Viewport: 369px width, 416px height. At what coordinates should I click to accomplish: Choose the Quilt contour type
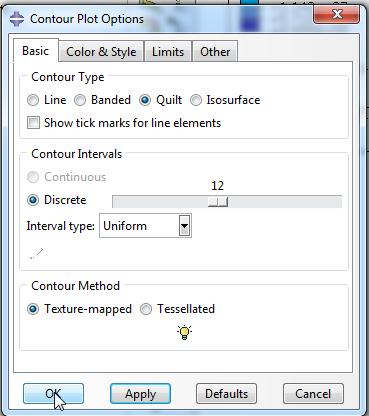(145, 100)
